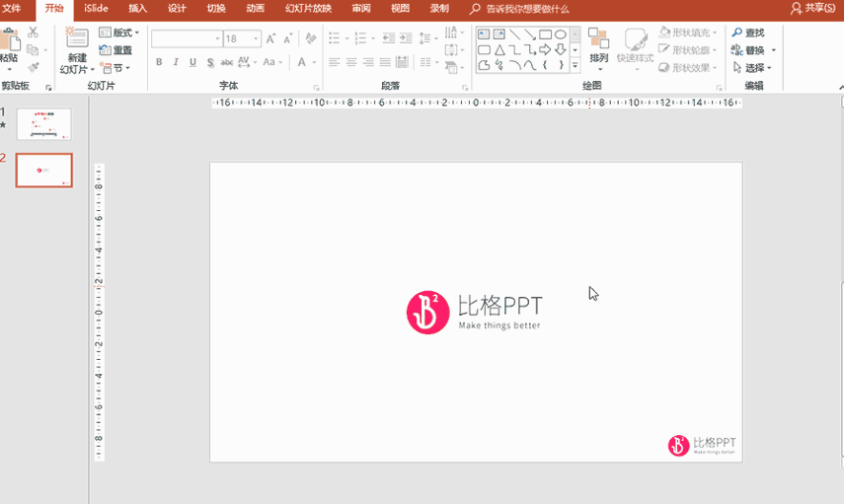Click the Share (共享) button
The height and width of the screenshot is (504, 844).
coord(814,8)
